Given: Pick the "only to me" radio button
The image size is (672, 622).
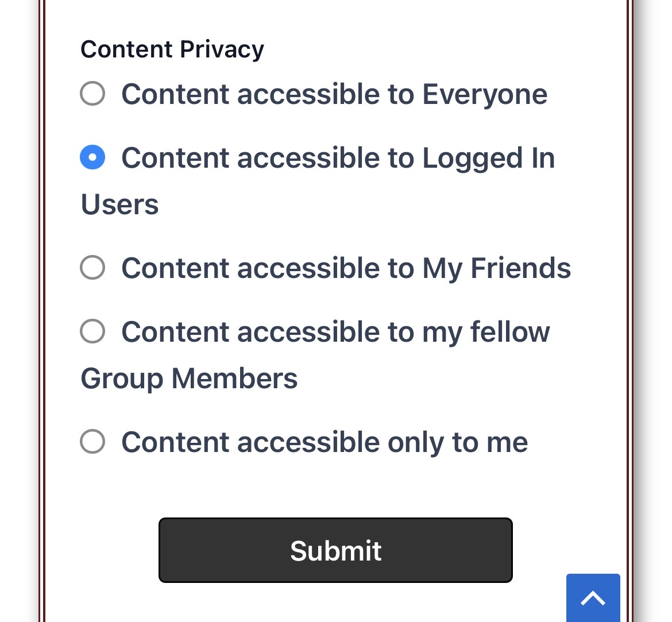Looking at the screenshot, I should [x=92, y=442].
